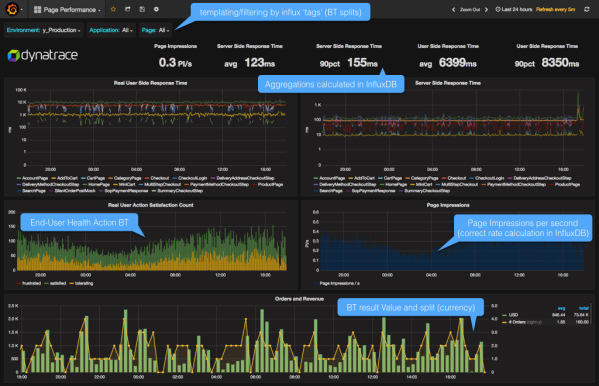
Task: Open the Page Performance dashboard selector
Action: (x=67, y=10)
